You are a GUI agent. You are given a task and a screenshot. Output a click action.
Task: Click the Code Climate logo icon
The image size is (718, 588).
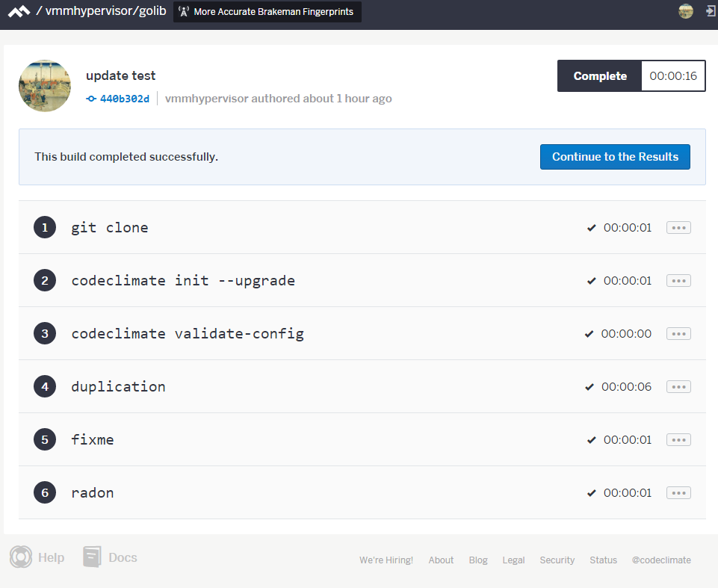[19, 11]
